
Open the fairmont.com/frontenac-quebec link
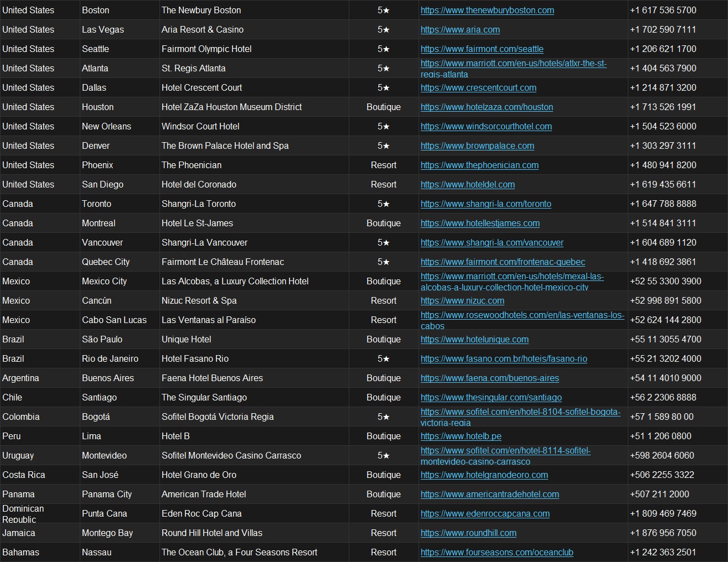tap(503, 262)
